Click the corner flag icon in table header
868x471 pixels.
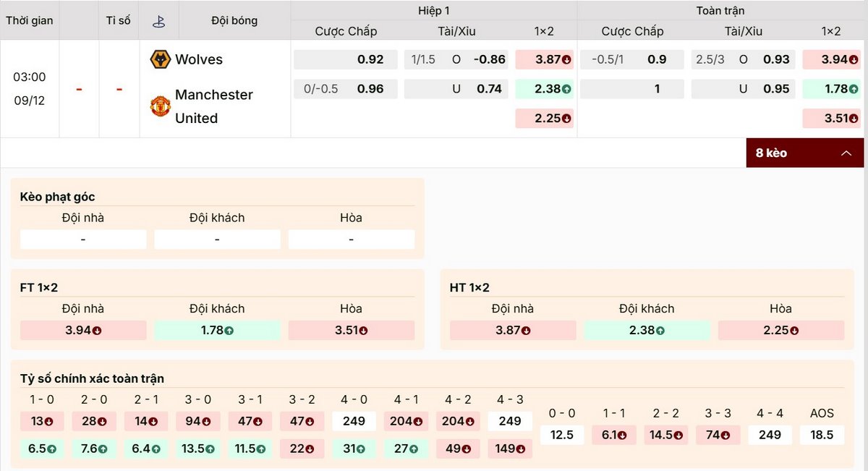tap(158, 20)
